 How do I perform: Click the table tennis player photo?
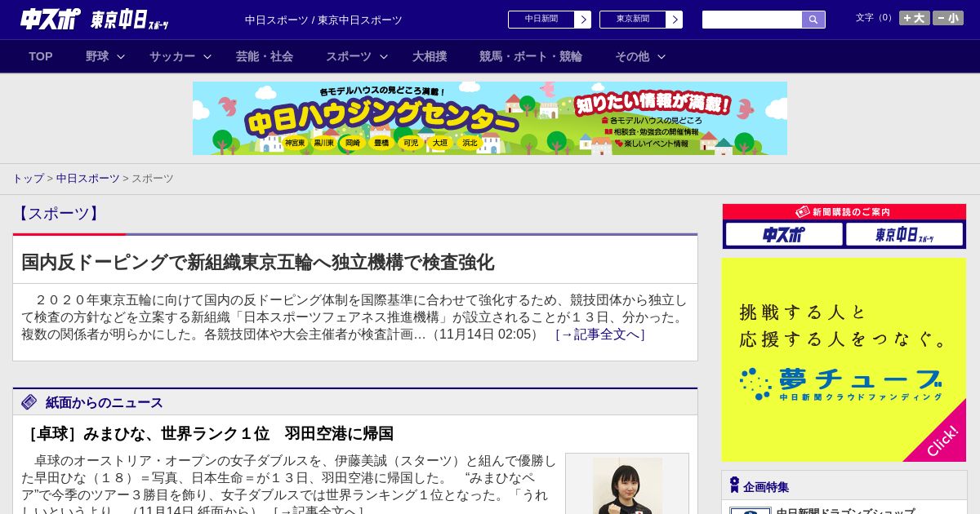[x=627, y=484]
